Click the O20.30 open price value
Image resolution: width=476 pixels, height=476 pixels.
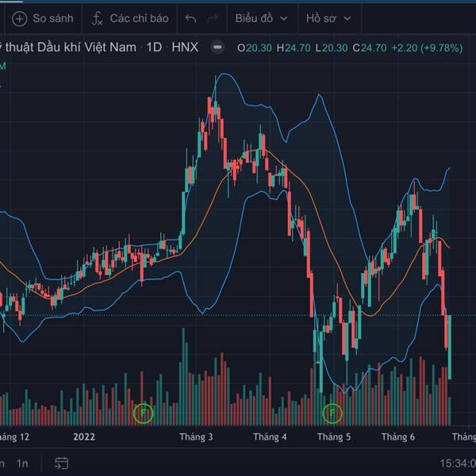click(255, 48)
